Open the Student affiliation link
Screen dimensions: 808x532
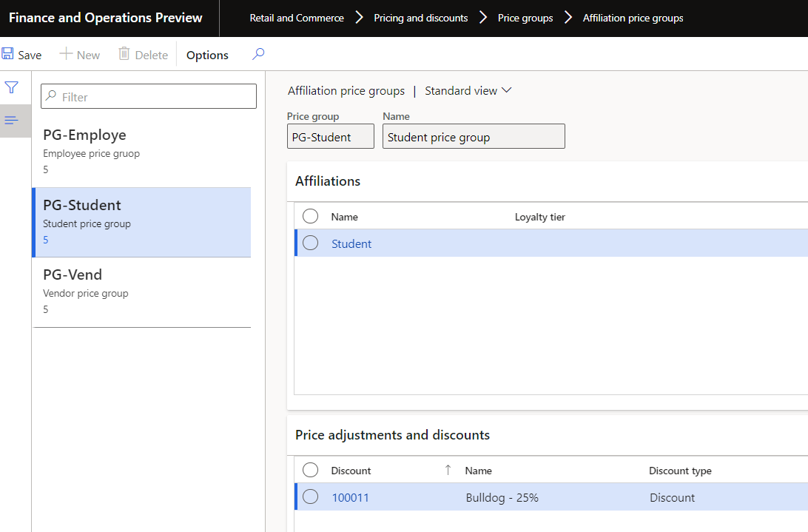(351, 244)
